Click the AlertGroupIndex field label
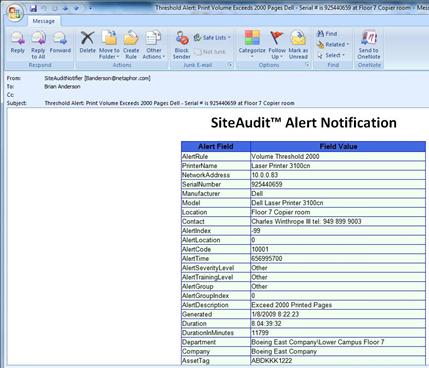The width and height of the screenshot is (429, 368). 205,296
